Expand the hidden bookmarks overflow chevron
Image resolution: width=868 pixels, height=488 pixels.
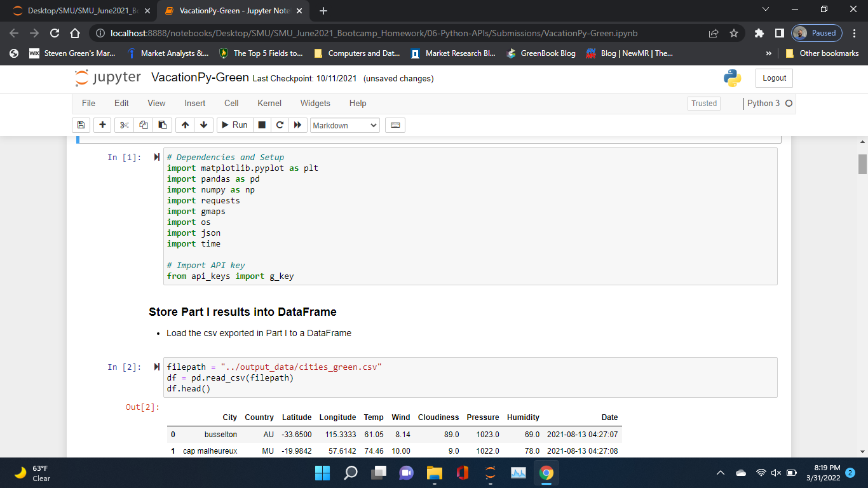(770, 53)
